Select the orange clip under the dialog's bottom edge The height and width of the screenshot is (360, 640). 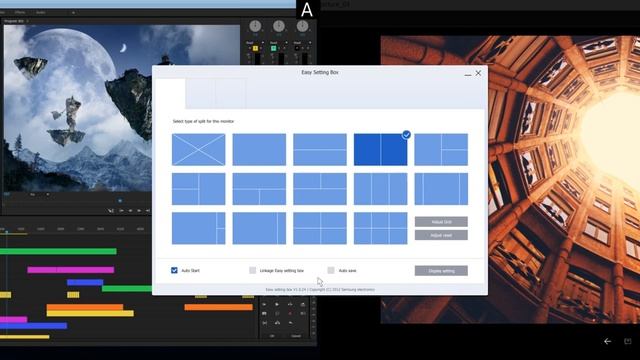pos(218,307)
